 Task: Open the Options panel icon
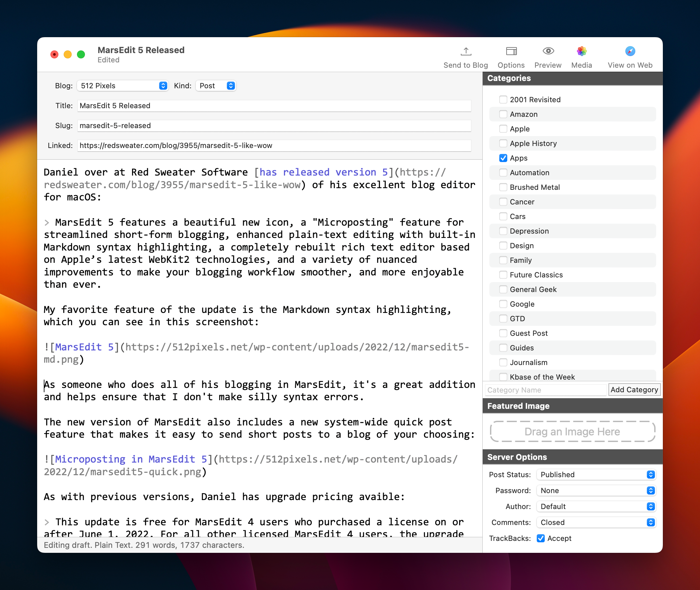511,51
